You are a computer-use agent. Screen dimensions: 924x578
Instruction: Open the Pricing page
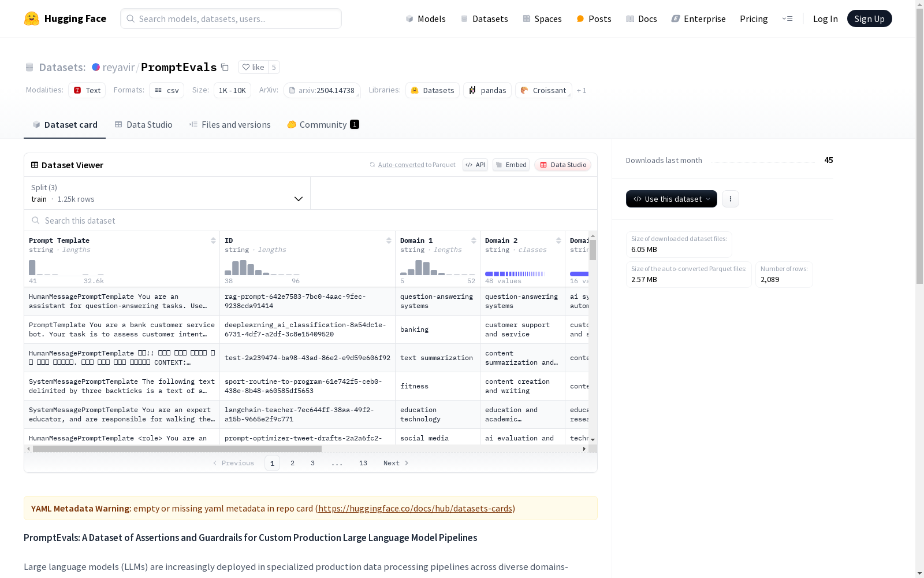754,18
